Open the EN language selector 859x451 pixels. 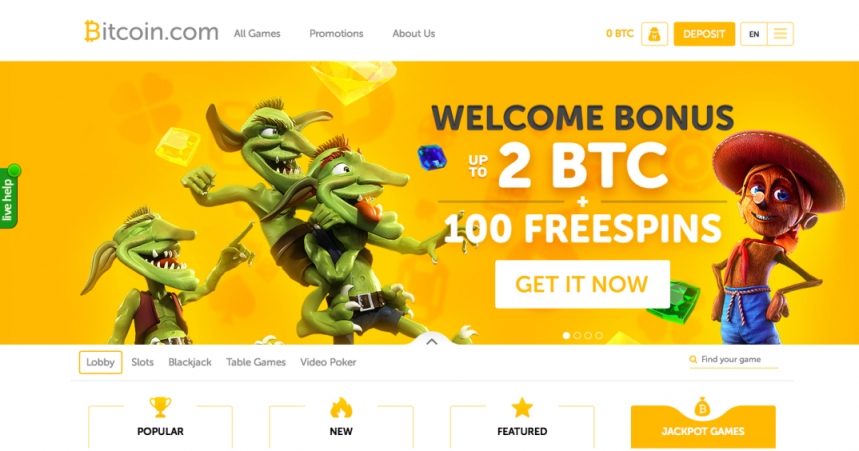(754, 34)
